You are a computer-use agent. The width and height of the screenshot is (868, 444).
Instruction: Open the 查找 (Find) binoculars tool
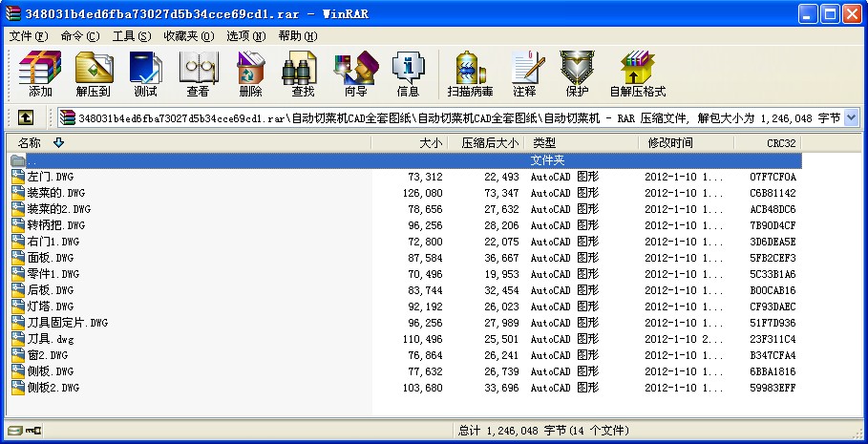[x=303, y=74]
